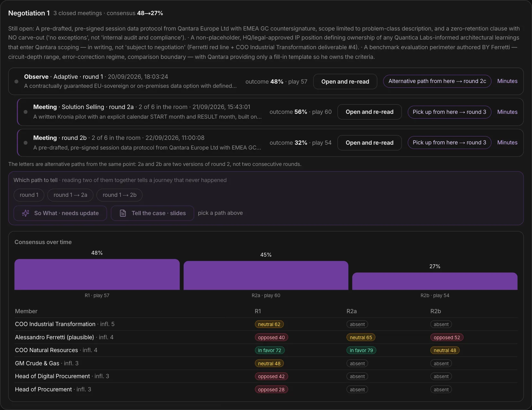Screen dimensions: 532x410
Task: Select the 'round 1 → 2b' path chip
Action: [120, 195]
